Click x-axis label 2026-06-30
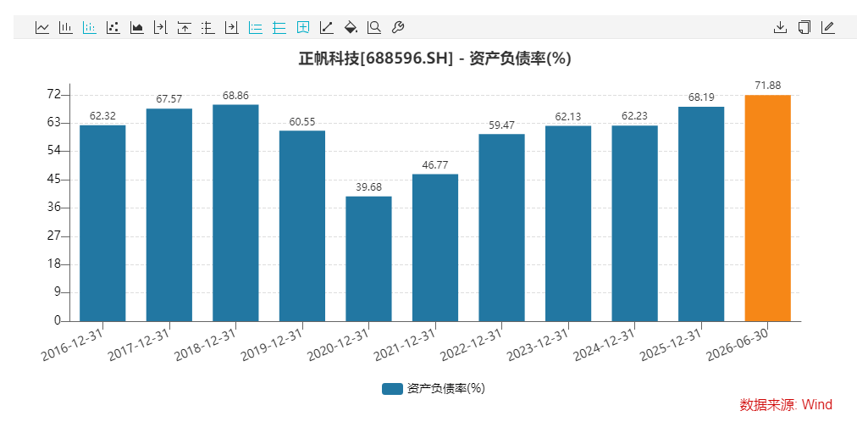This screenshot has width=868, height=422. tap(738, 347)
